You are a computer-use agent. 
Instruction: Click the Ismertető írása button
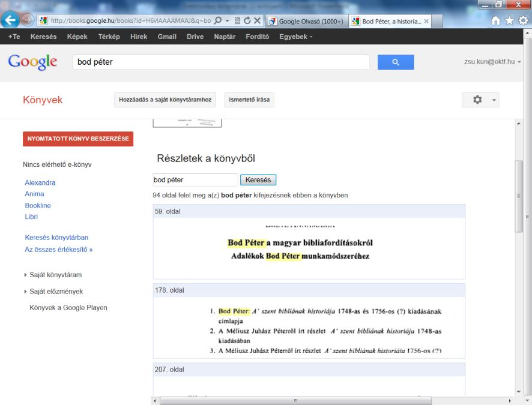coord(249,100)
